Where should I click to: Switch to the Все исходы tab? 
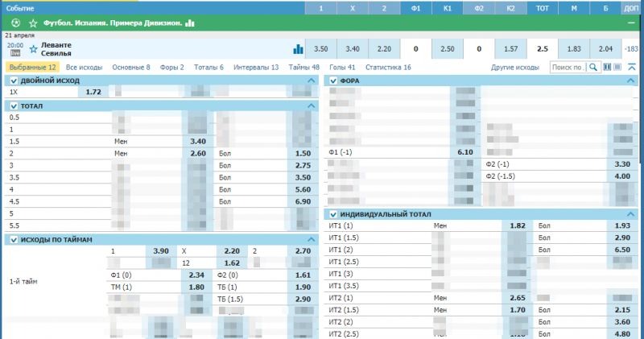pos(83,68)
